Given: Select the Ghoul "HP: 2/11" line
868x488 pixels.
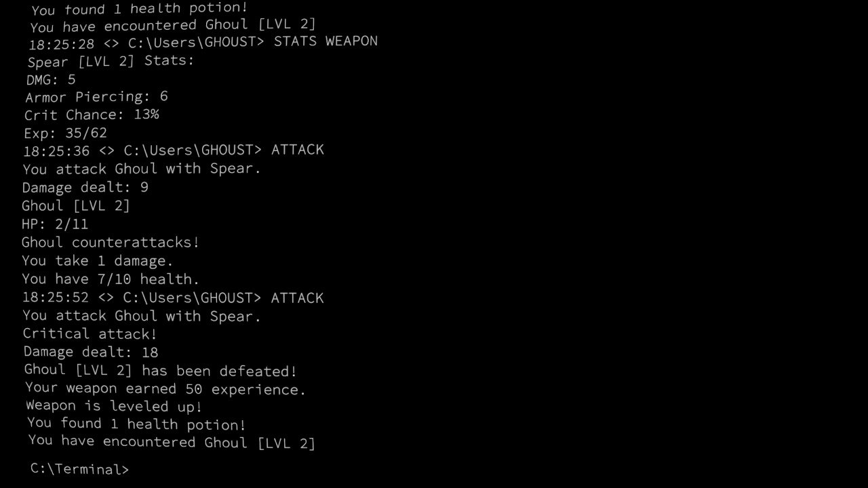Looking at the screenshot, I should click(x=54, y=224).
